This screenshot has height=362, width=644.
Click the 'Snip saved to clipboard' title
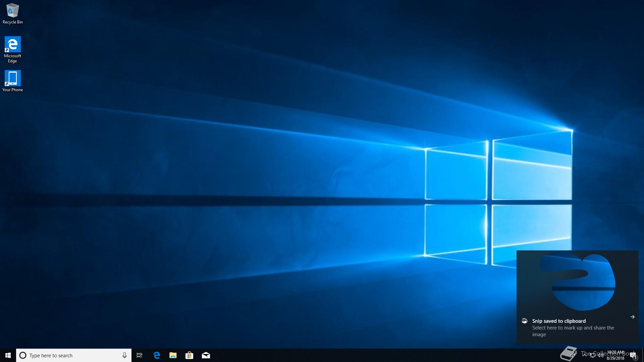click(559, 321)
